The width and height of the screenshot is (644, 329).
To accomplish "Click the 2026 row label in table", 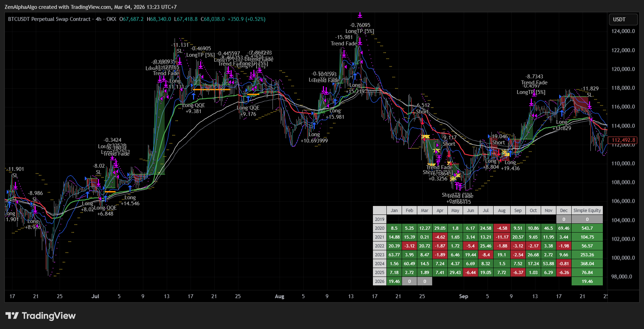I will point(380,281).
